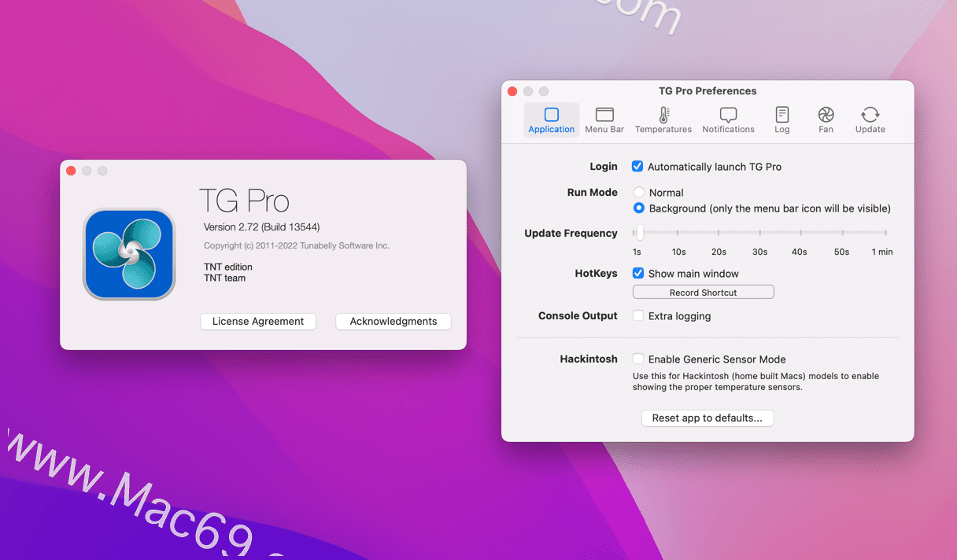Click the Run Mode label
This screenshot has width=957, height=560.
[x=592, y=192]
